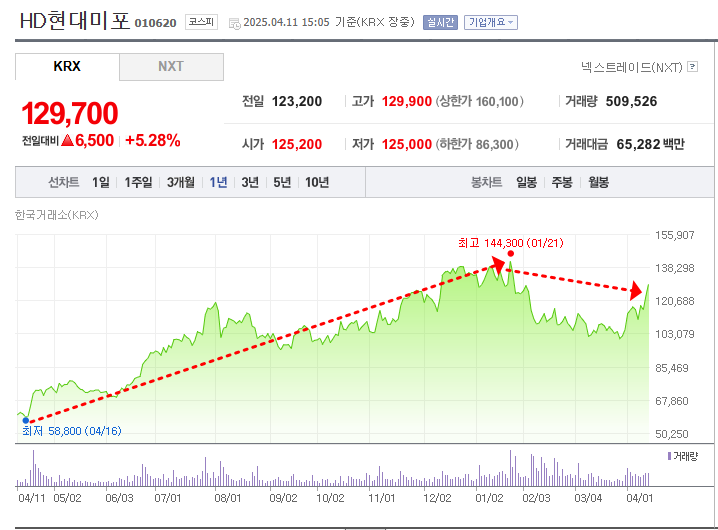Click the calendar icon beside the 2025.04.11 timestamp
The image size is (718, 530).
[234, 24]
